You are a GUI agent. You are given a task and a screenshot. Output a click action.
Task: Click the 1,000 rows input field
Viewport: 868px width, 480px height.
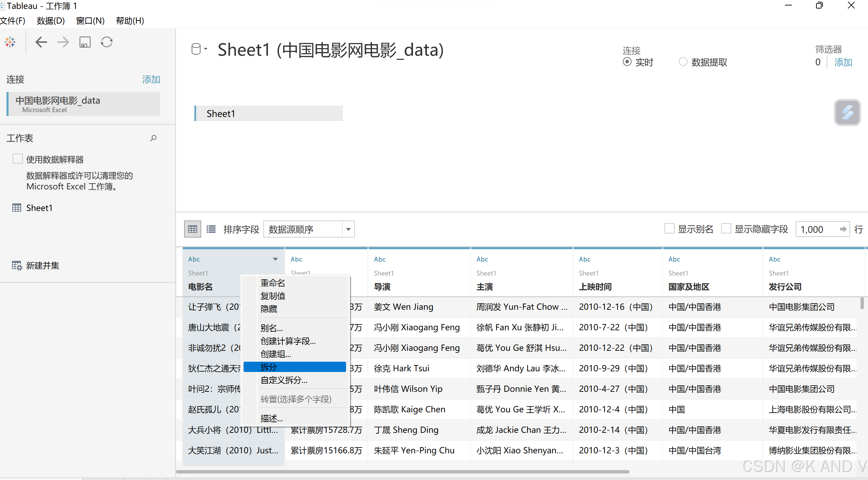pos(817,229)
